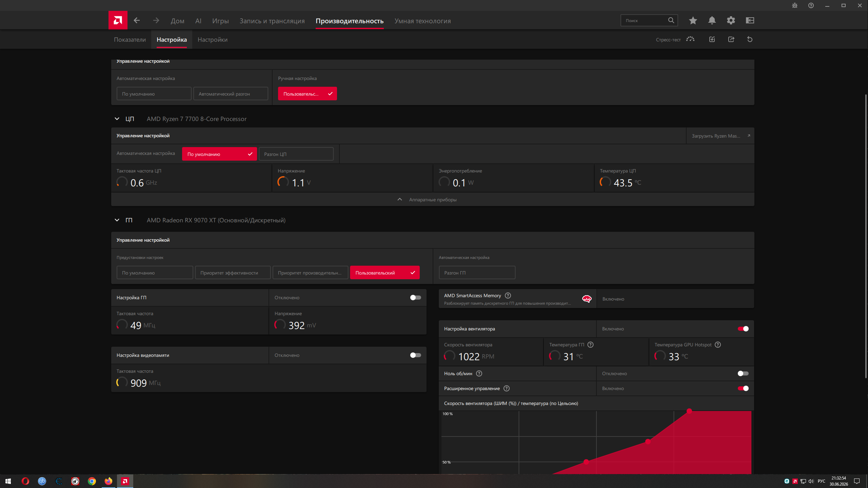868x488 pixels.
Task: Open favorites with the star icon
Action: [x=693, y=20]
